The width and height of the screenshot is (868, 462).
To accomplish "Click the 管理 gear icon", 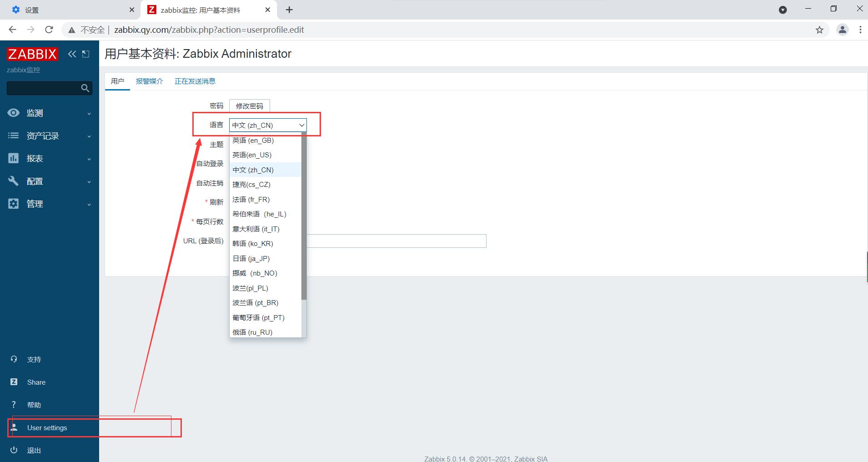I will (x=14, y=204).
